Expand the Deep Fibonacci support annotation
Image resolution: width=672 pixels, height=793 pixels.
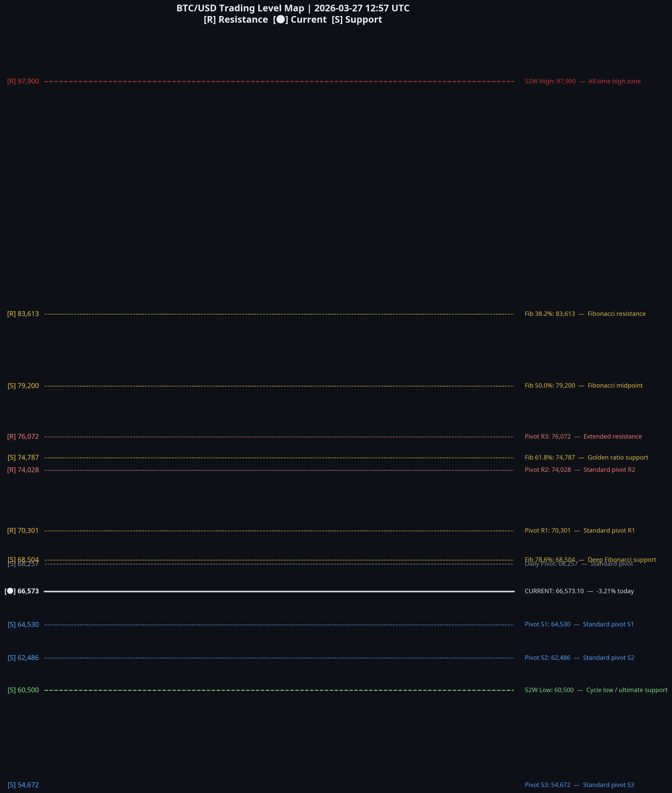coord(590,559)
